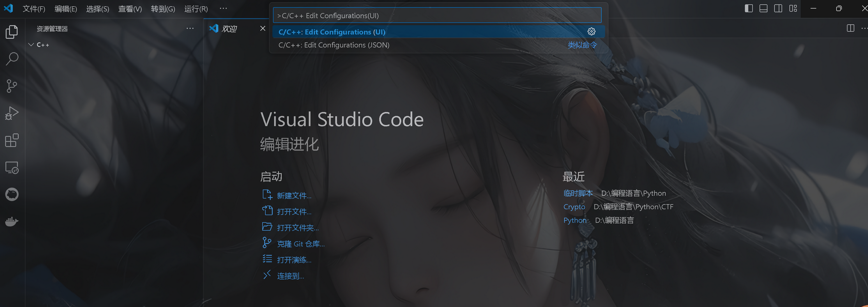Open the 选择(S) menu
This screenshot has width=868, height=307.
(98, 9)
